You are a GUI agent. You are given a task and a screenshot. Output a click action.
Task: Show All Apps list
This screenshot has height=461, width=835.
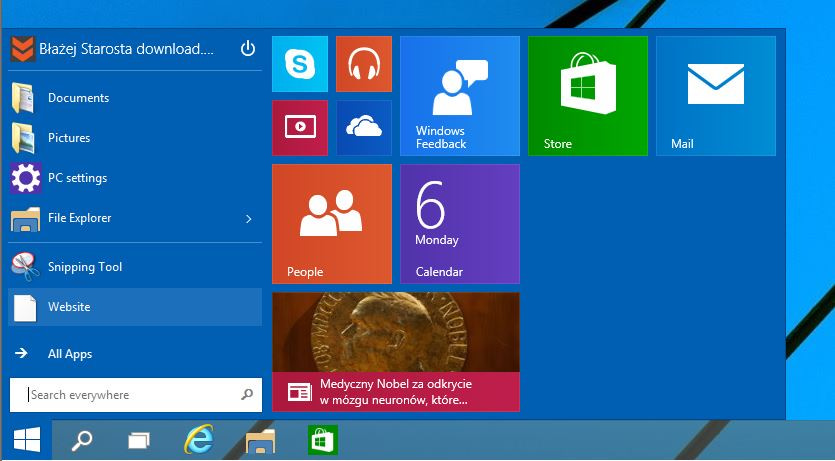70,354
